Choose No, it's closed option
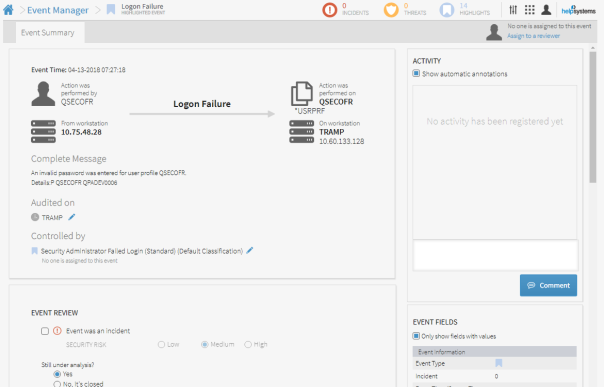This screenshot has width=604, height=387. (57, 384)
